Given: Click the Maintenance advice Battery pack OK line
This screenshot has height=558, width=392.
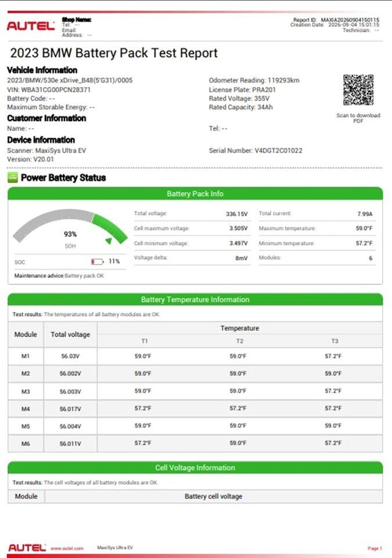Looking at the screenshot, I should pyautogui.click(x=59, y=276).
